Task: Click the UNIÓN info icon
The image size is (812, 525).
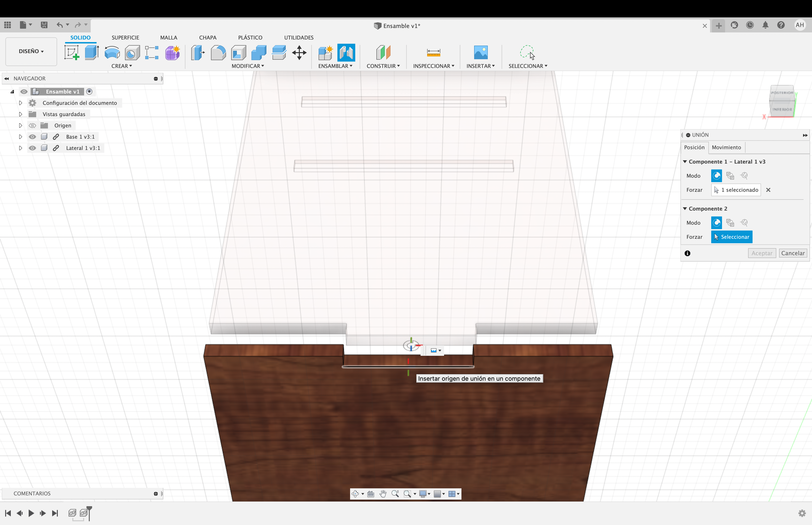Action: point(687,253)
